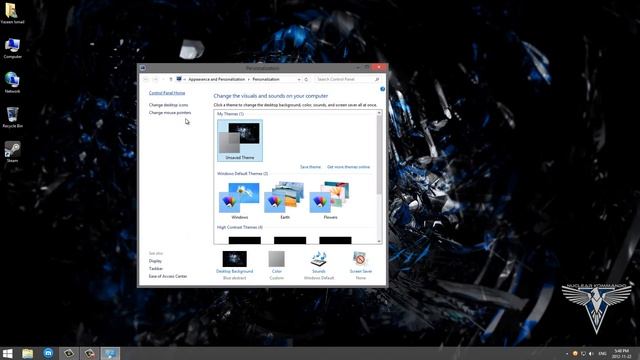Click the volume icon in system tray
Image resolution: width=640 pixels, height=360 pixels.
point(591,353)
